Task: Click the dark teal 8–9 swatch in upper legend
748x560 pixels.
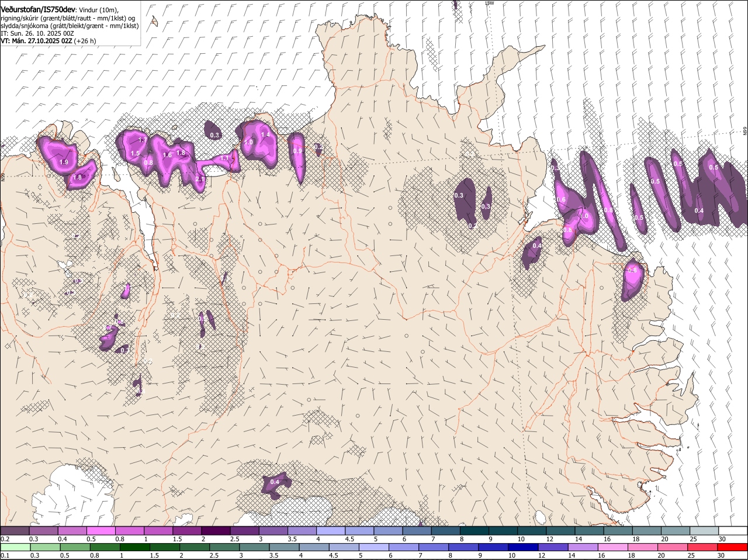Action: 475,530
